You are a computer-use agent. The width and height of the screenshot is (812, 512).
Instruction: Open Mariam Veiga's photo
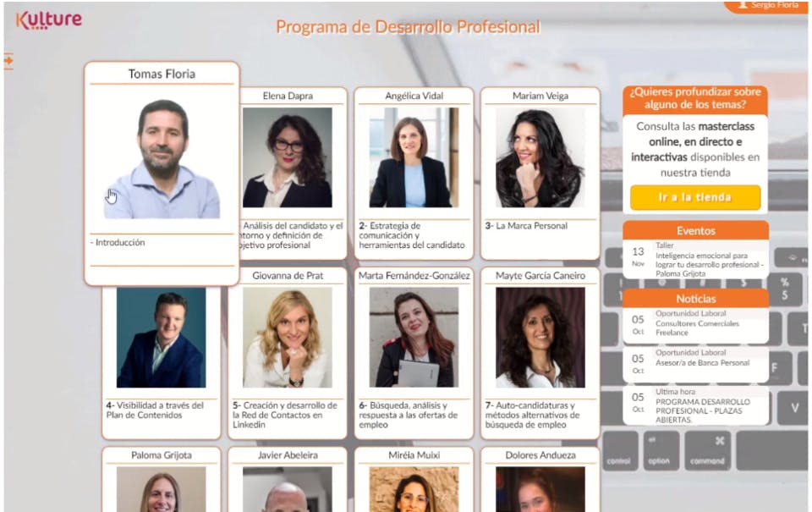click(540, 157)
